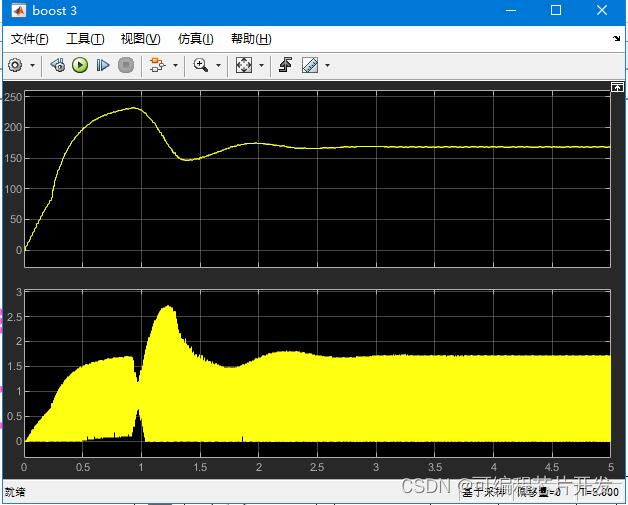This screenshot has width=628, height=505.
Task: Click the step back simulation icon
Action: (x=58, y=65)
